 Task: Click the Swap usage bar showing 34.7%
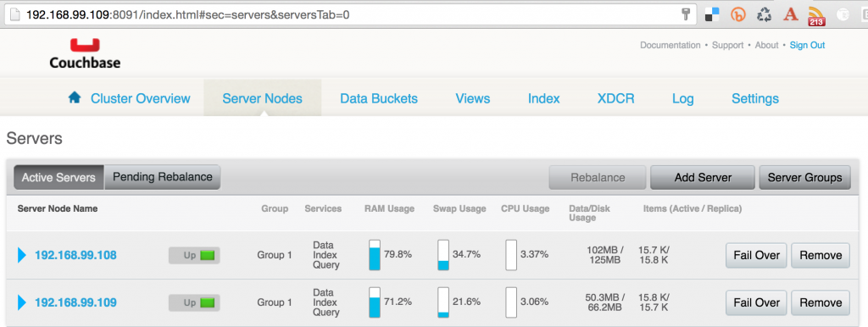(443, 255)
